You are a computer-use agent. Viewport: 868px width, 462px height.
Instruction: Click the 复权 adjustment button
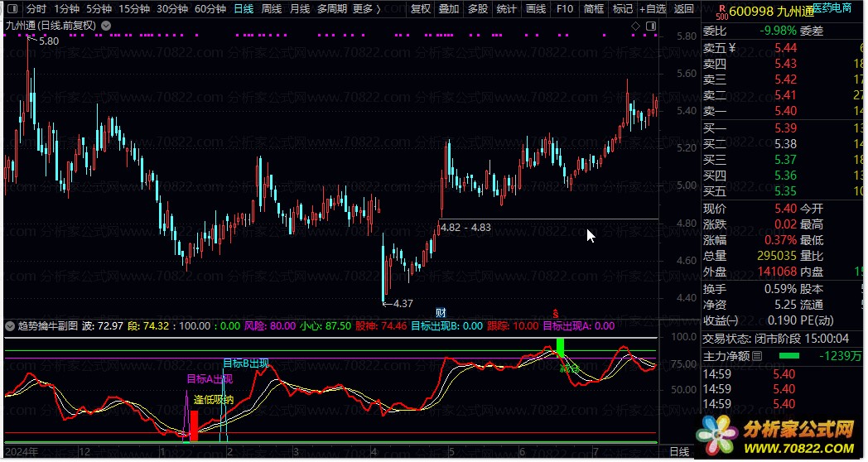point(420,9)
